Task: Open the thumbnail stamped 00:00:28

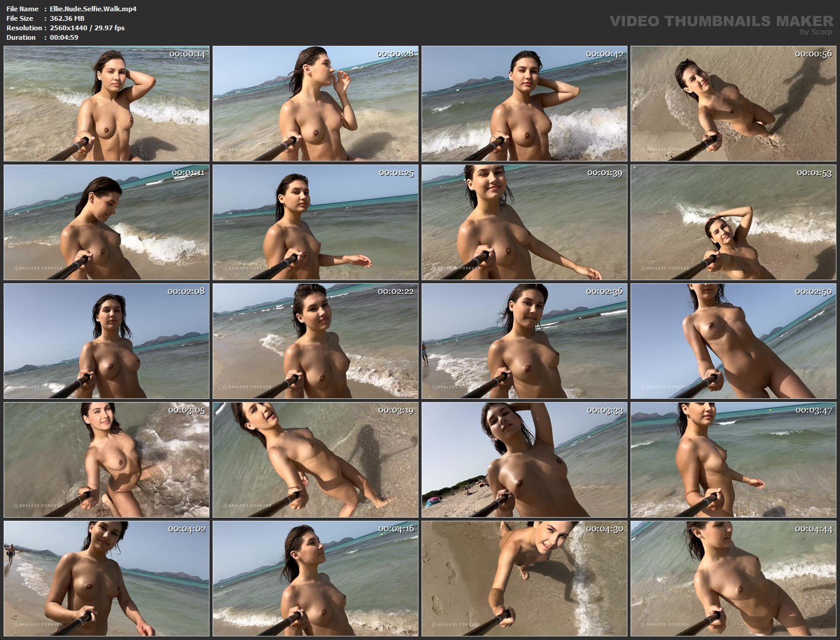Action: (x=316, y=103)
